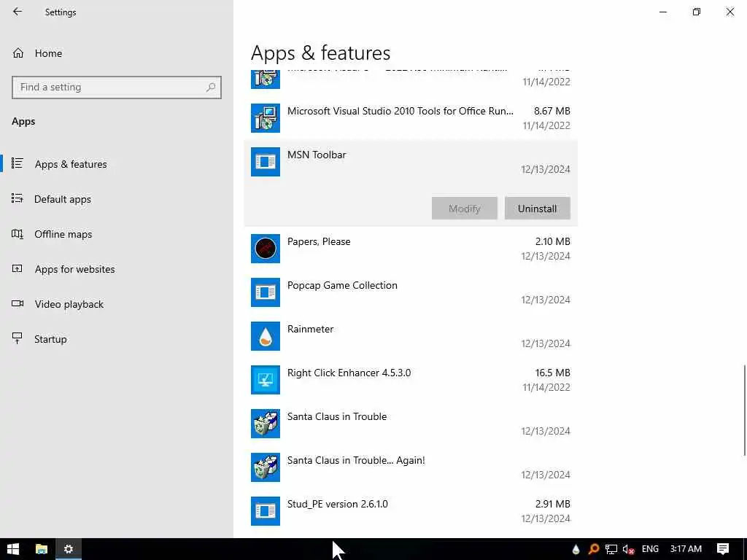
Task: Click the muted volume tray icon
Action: [x=628, y=549]
